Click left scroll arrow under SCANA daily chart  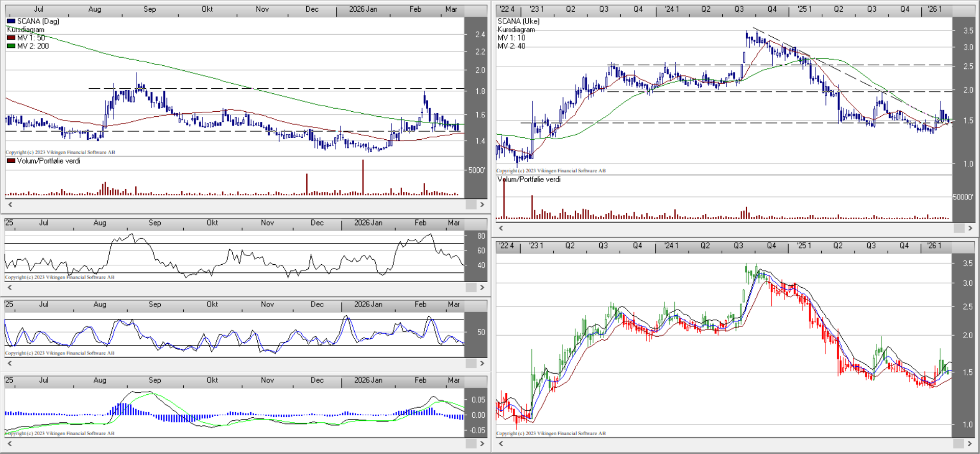(10, 205)
